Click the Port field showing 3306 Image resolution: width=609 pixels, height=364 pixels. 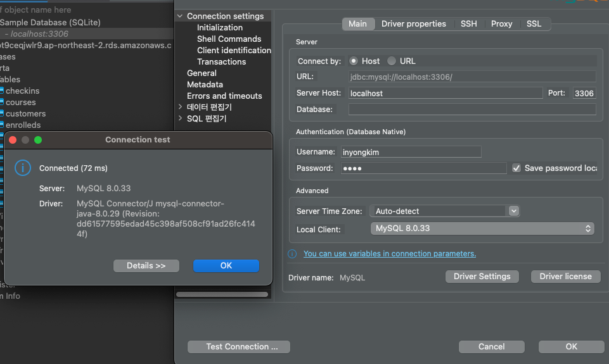584,93
